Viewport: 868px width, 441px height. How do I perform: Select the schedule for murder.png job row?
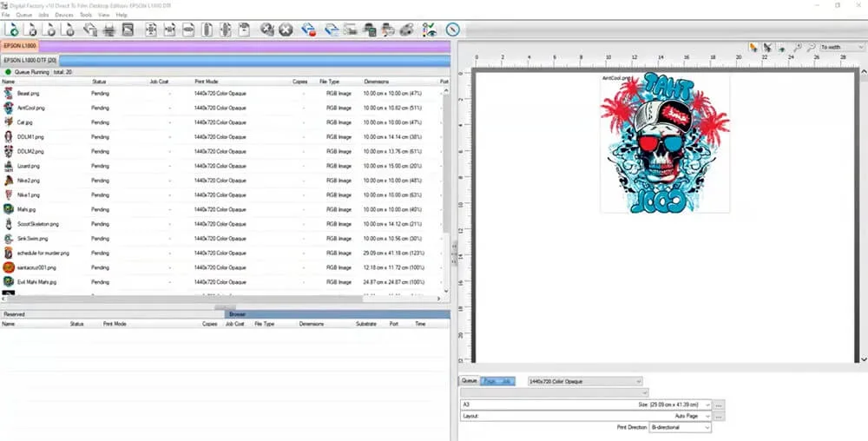point(221,253)
